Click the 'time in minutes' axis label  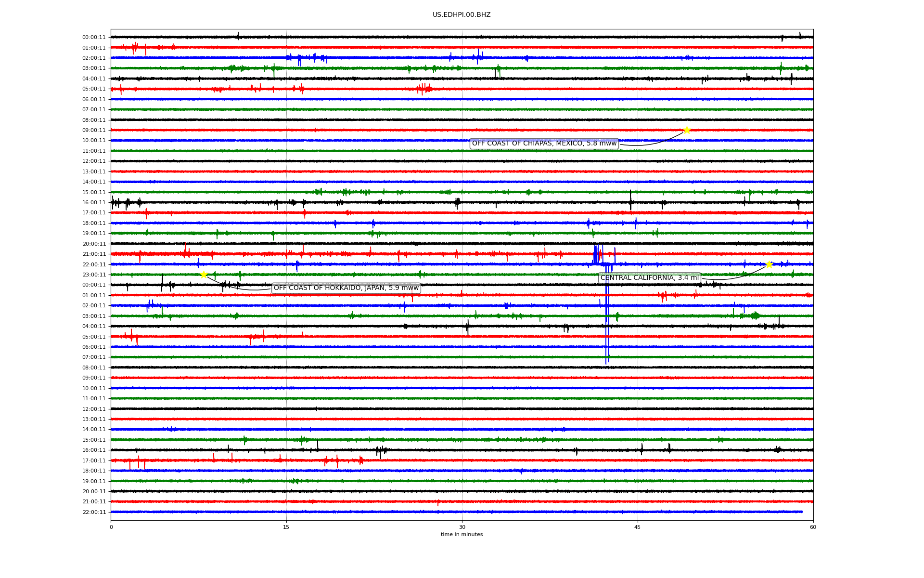(x=462, y=534)
